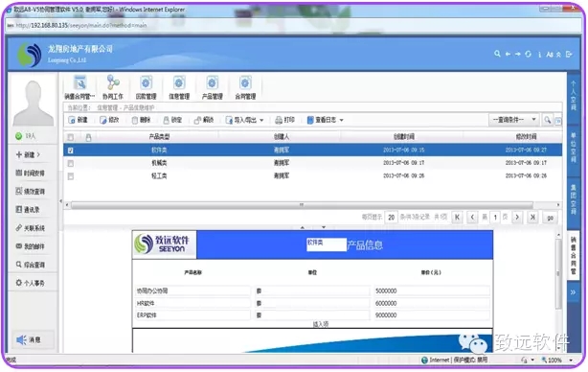Click the table's horizontal scrollbar

pyautogui.click(x=302, y=205)
